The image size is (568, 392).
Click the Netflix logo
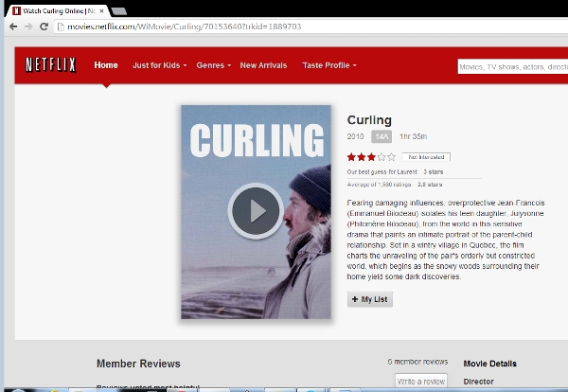pos(51,65)
